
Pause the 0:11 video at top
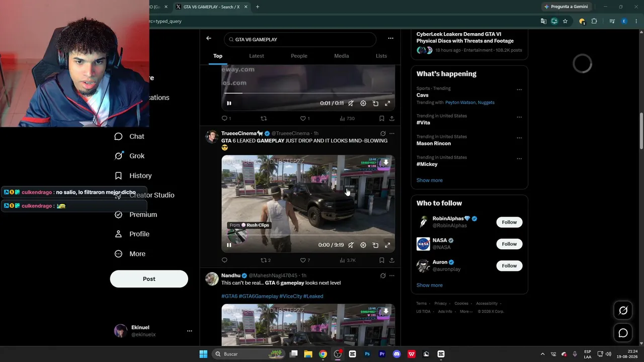[229, 103]
